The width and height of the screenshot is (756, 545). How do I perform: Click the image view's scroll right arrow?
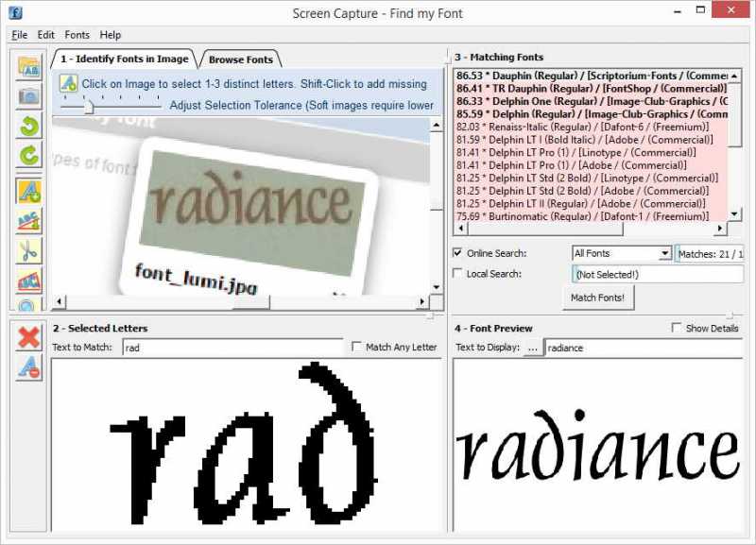coord(422,301)
